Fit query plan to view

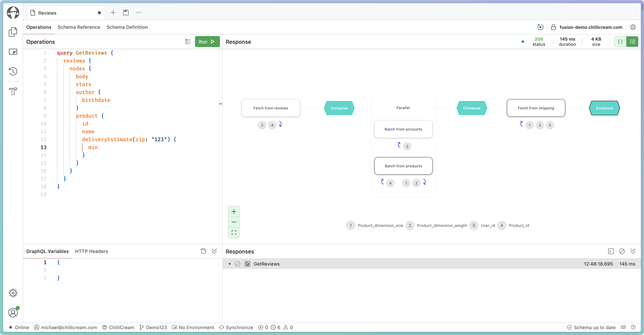coord(234,233)
